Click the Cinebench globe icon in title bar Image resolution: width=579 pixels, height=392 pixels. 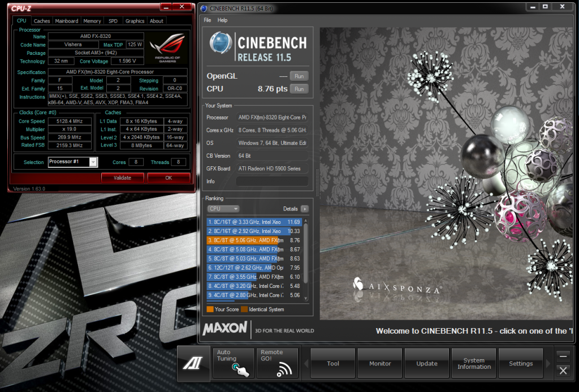pos(204,8)
